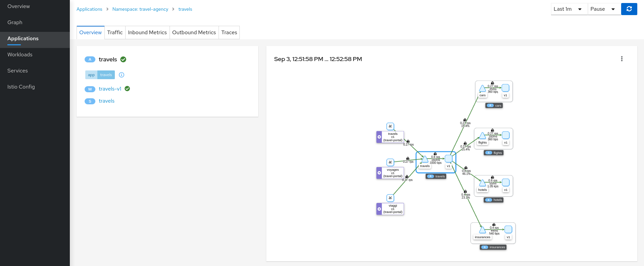Switch to the Traces tab
The height and width of the screenshot is (266, 644).
[229, 33]
